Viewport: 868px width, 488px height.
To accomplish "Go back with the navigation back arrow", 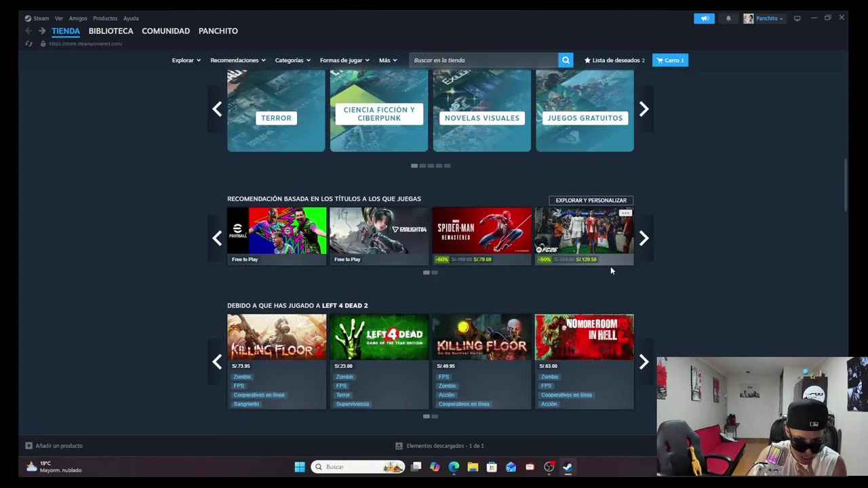I will pyautogui.click(x=28, y=31).
